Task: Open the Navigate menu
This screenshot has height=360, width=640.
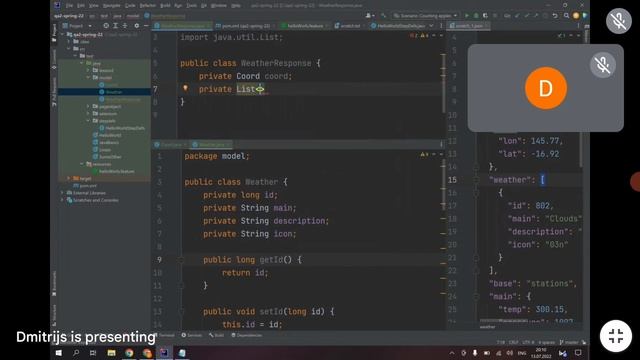Action: 111,6
